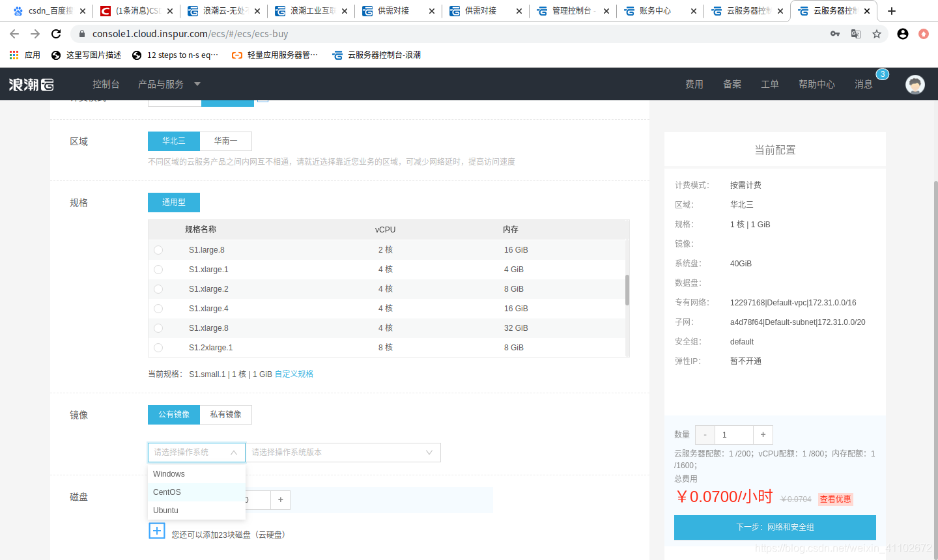The width and height of the screenshot is (938, 560).
Task: Switch to the 管理控制台 browser tab
Action: [573, 11]
